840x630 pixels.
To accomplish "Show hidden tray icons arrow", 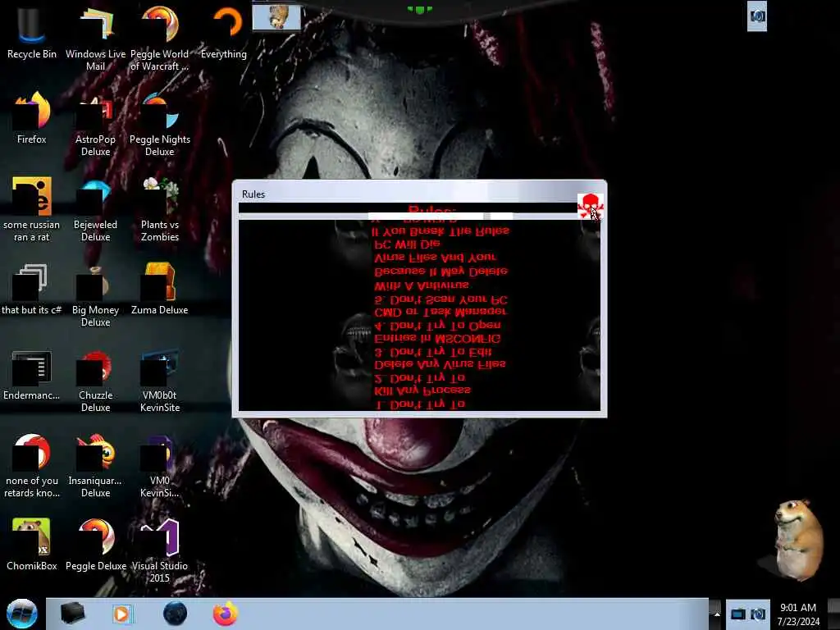I will 716,614.
